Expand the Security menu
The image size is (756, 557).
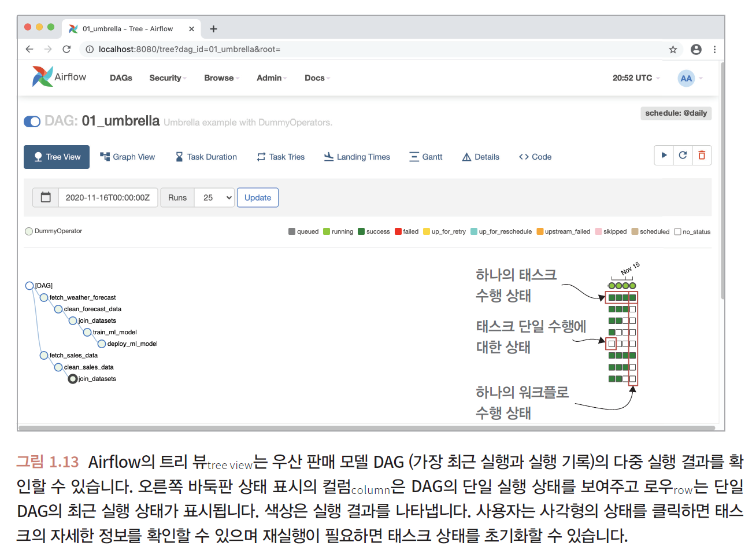pos(168,78)
